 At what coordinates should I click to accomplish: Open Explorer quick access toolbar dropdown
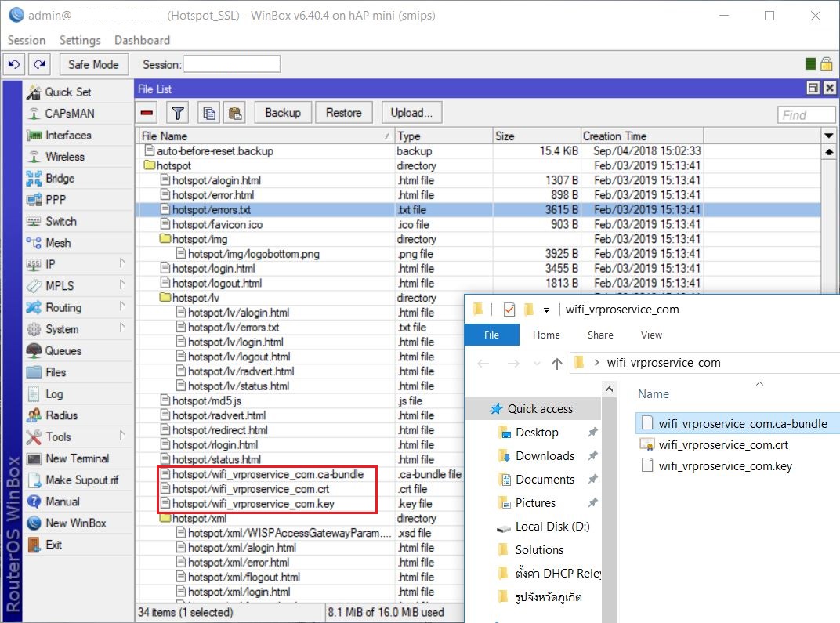click(x=546, y=310)
